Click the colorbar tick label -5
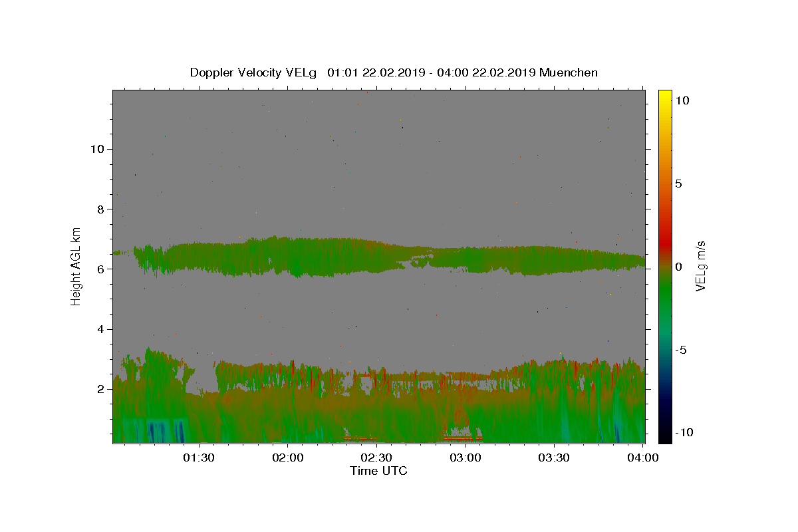 [681, 350]
